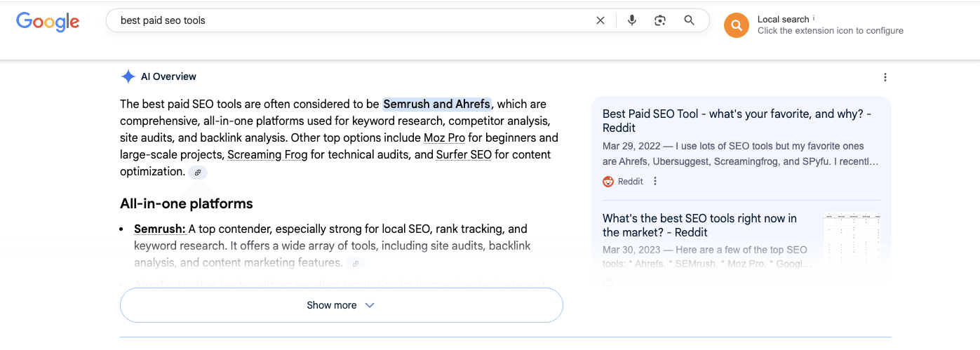
Task: Open Best Paid SEO Tool Reddit result
Action: (737, 121)
